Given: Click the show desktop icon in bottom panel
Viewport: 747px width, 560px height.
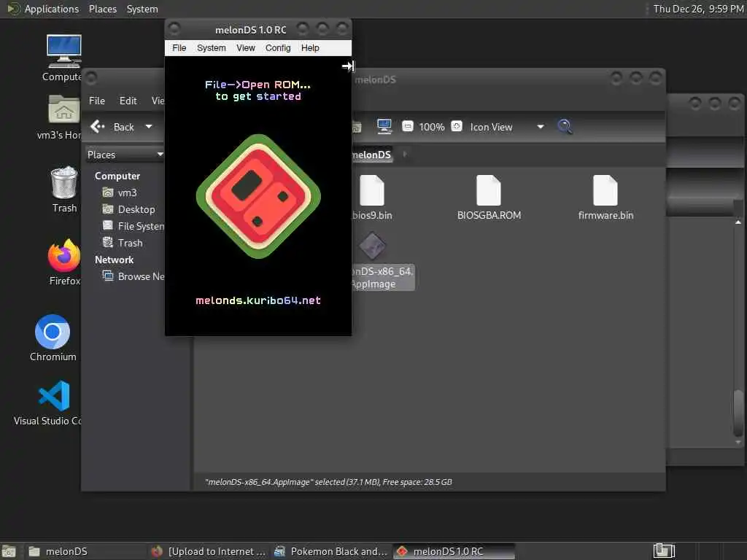Looking at the screenshot, I should tap(9, 552).
